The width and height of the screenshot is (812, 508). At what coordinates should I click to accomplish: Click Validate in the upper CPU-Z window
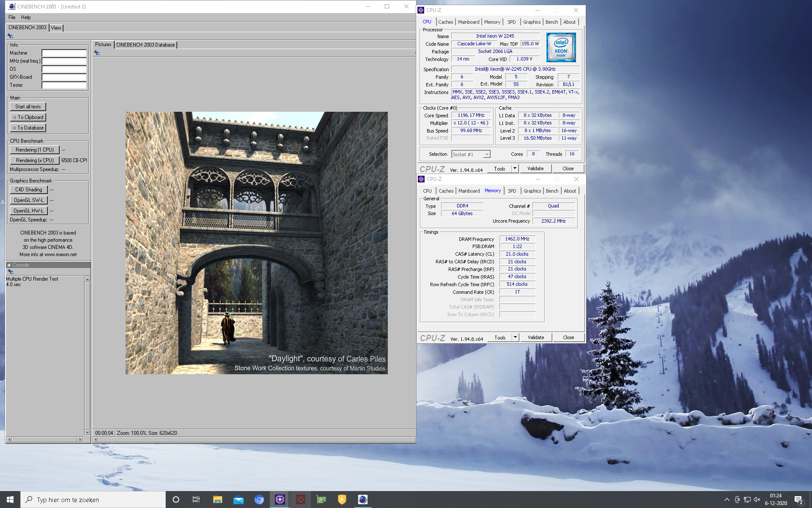tap(535, 168)
